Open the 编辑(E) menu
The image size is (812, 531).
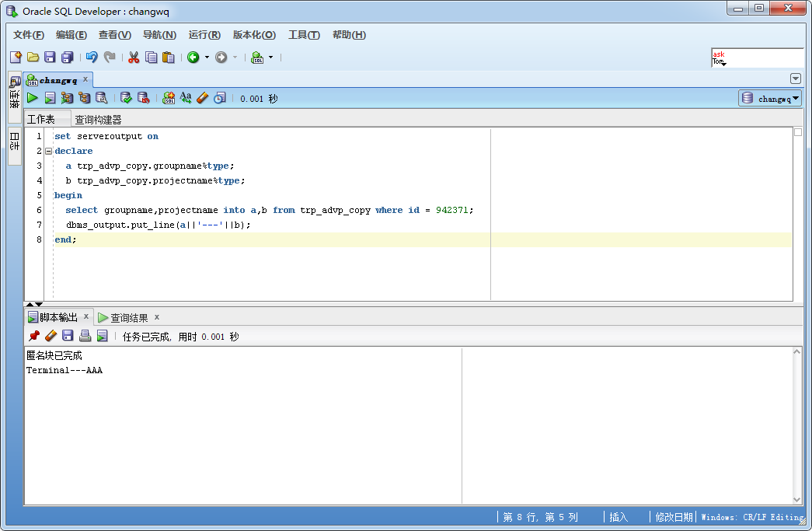(71, 35)
